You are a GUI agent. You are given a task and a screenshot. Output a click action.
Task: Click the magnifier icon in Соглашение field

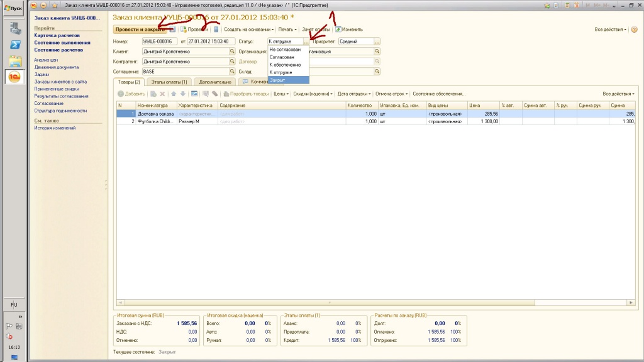point(232,72)
